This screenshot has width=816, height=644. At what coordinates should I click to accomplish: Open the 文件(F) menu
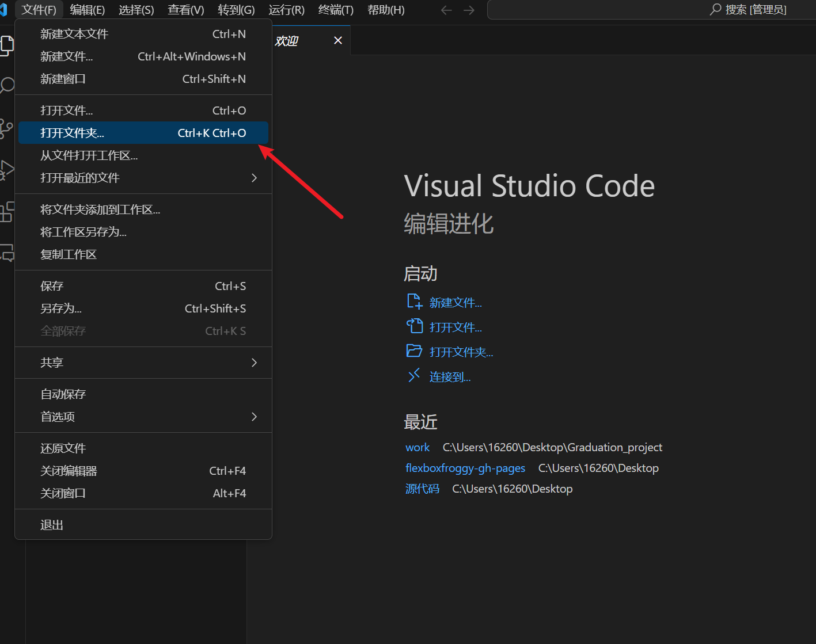coord(39,10)
